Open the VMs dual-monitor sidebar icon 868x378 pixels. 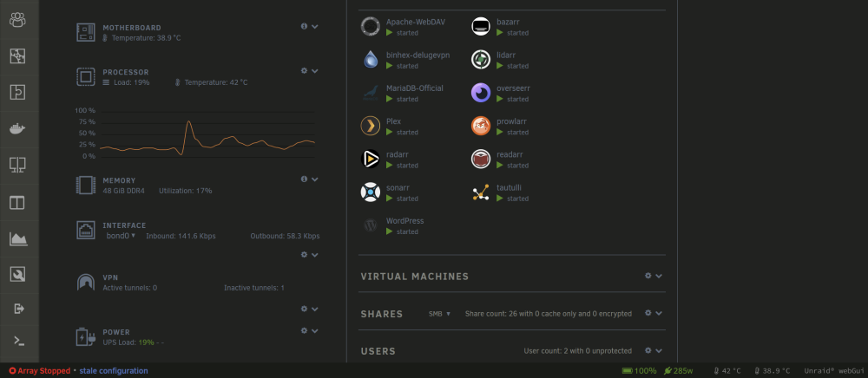(x=17, y=166)
